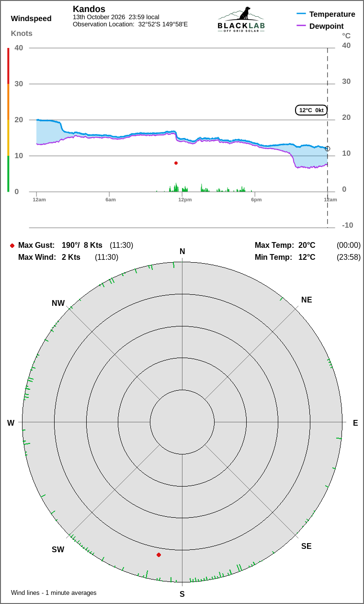
Task: Click the red max gust marker on chart
Action: (x=176, y=163)
